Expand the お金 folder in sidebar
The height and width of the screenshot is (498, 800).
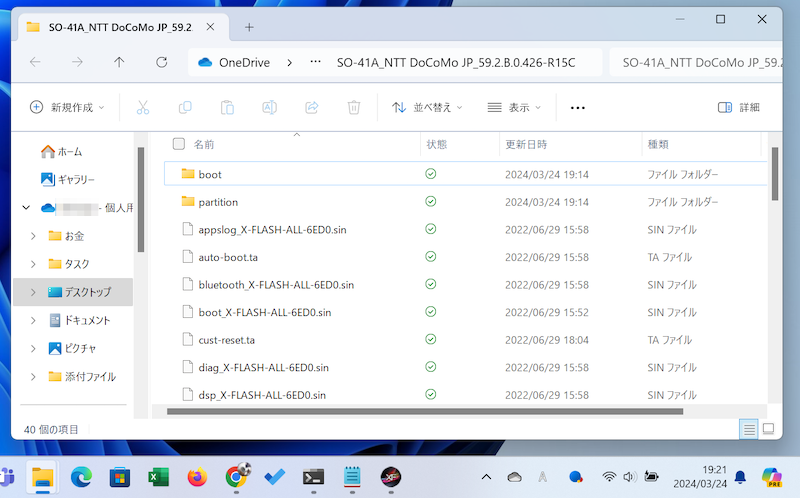click(x=33, y=236)
